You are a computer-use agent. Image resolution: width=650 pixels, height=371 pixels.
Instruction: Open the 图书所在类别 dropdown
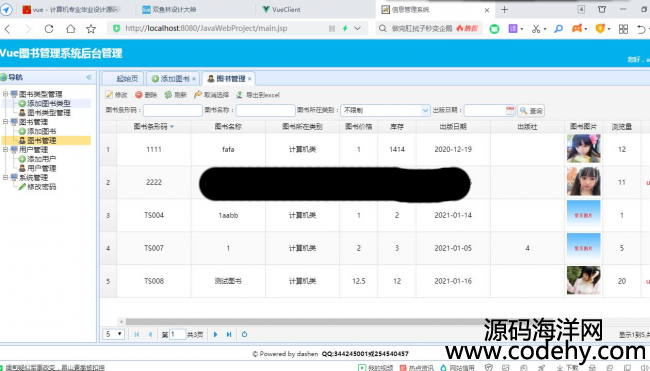click(425, 110)
